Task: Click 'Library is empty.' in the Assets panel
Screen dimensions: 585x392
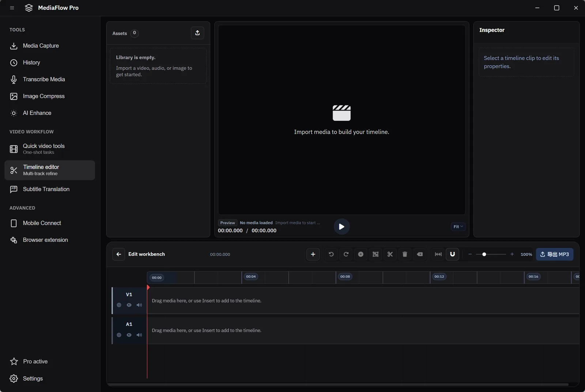Action: pyautogui.click(x=136, y=57)
